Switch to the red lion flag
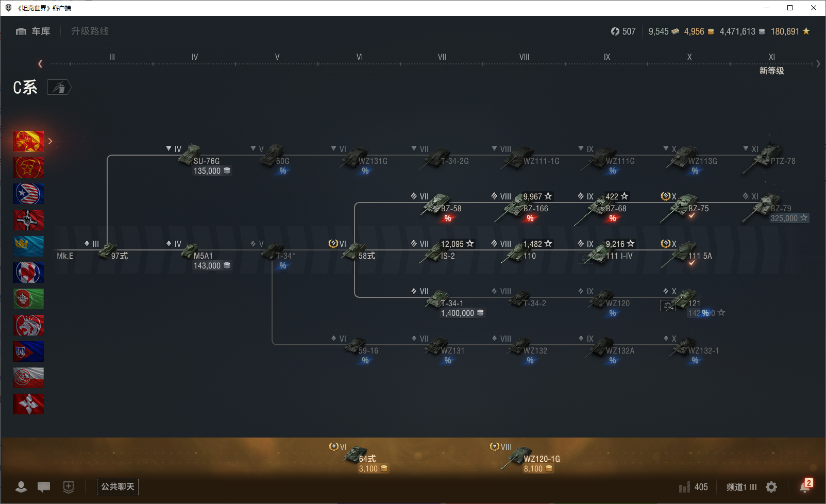 pos(28,325)
